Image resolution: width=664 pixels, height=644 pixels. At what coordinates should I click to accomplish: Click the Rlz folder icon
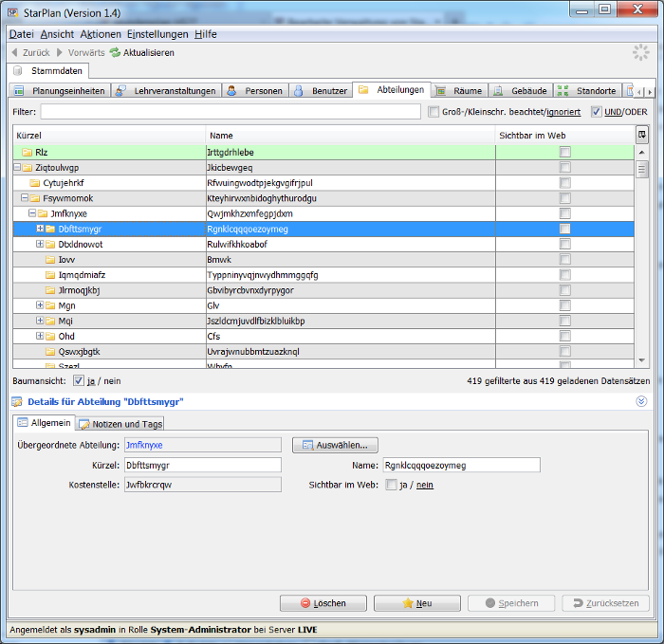[x=28, y=153]
